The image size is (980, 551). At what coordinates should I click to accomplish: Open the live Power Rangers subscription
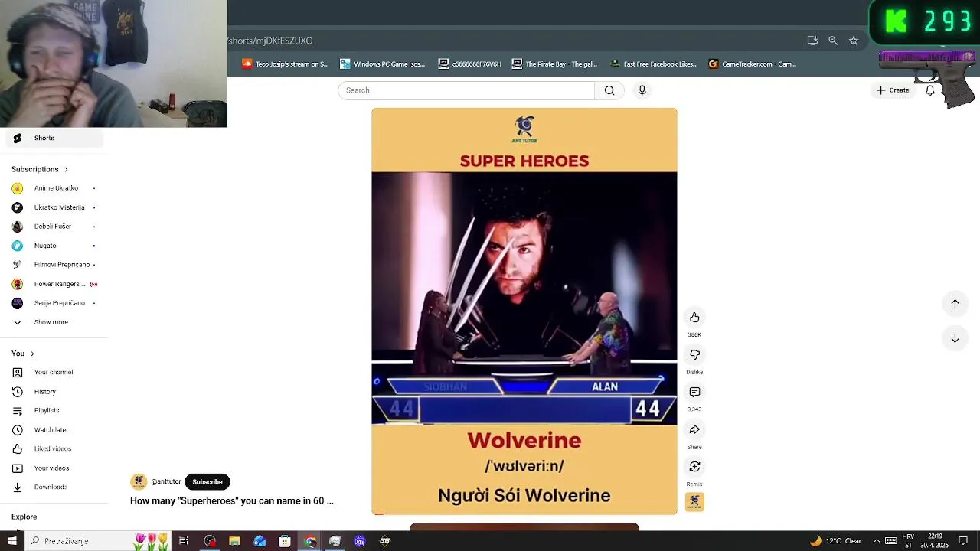pos(54,284)
